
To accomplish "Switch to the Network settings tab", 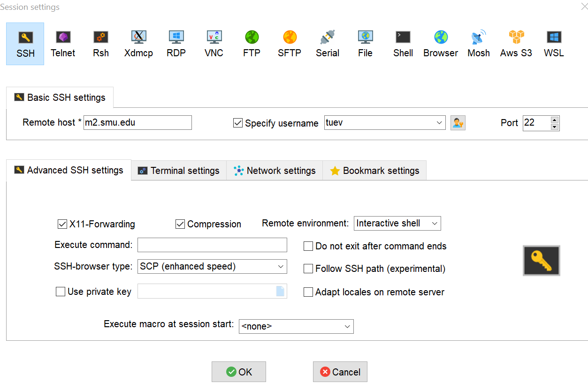I will (x=275, y=171).
